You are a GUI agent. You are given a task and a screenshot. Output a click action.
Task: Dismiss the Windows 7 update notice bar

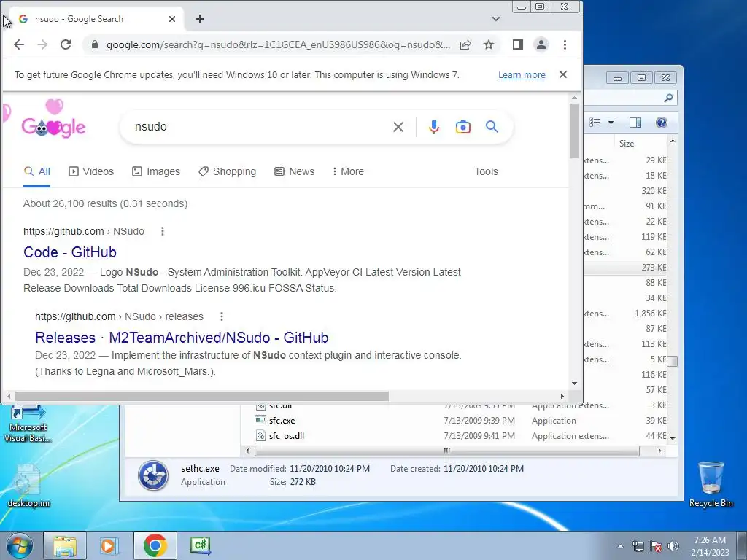(x=563, y=74)
